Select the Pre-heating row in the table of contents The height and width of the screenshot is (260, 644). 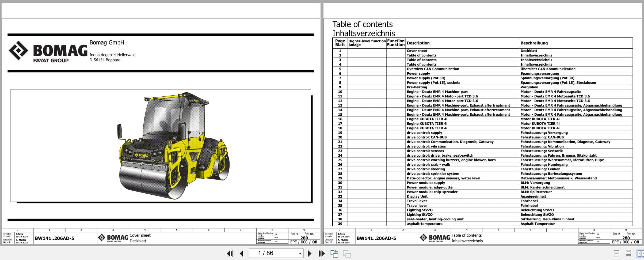pyautogui.click(x=417, y=87)
